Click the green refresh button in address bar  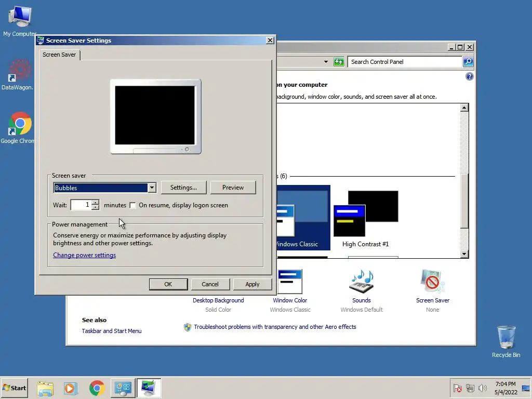click(x=339, y=62)
